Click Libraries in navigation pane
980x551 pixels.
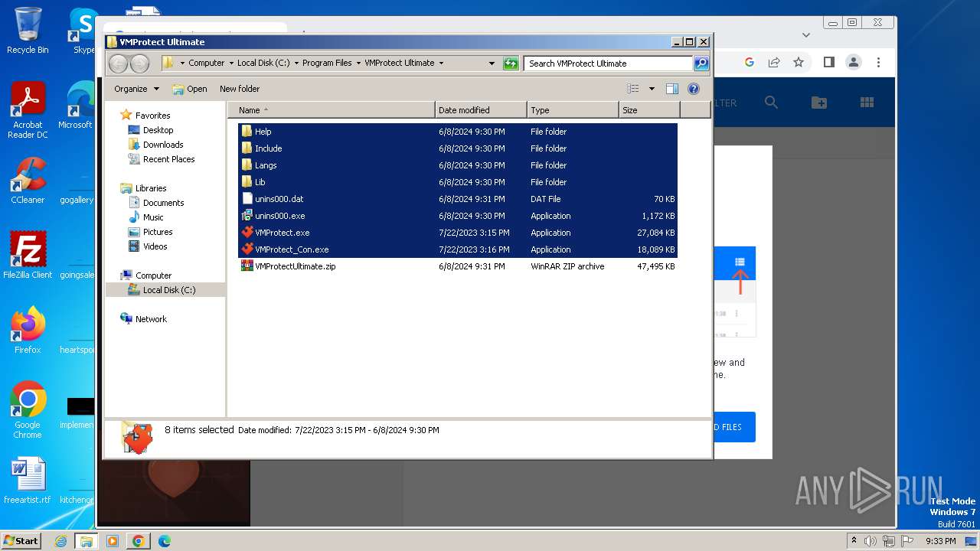pos(151,188)
